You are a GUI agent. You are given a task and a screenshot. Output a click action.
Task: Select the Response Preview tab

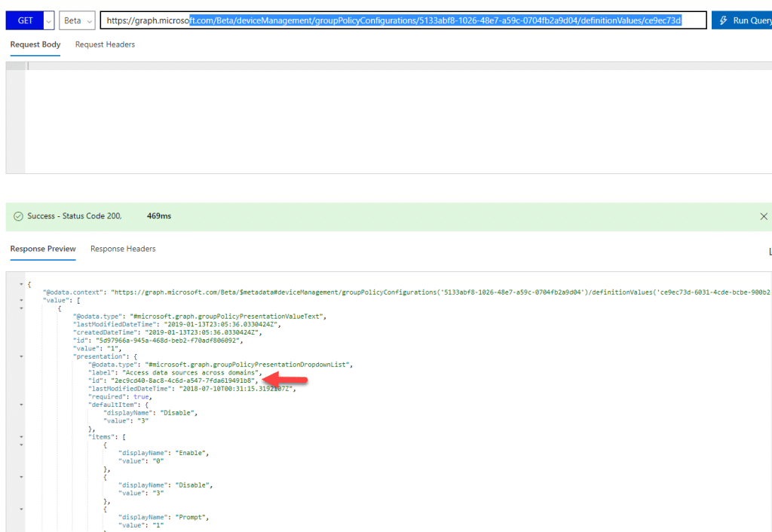click(42, 249)
